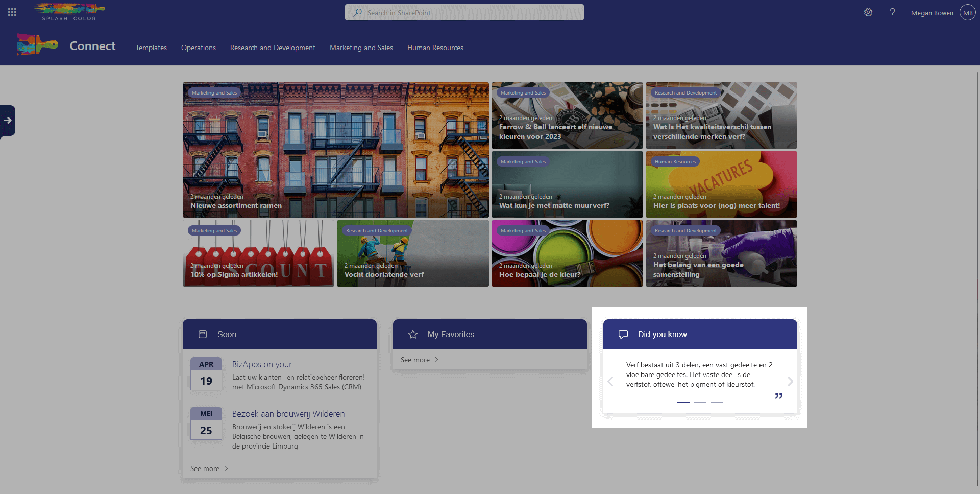Screen dimensions: 980x494
Task: Open Het belang van een goede samenstelling
Action: pyautogui.click(x=721, y=253)
